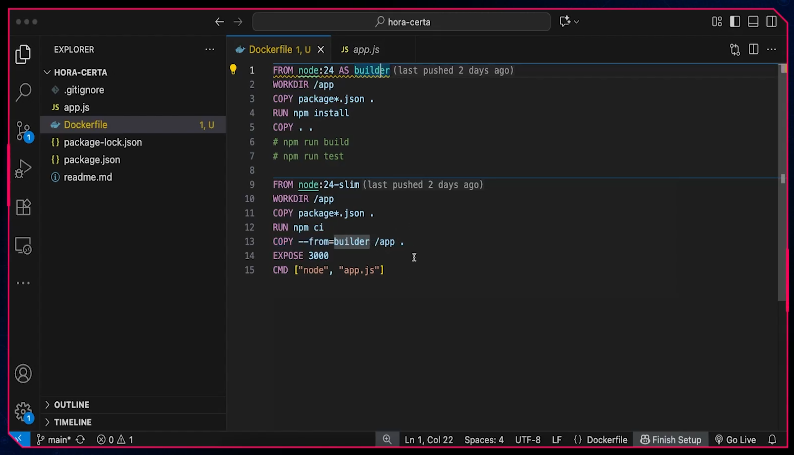This screenshot has width=794, height=455.
Task: Collapse the HORA-CERTA folder tree
Action: [80, 72]
